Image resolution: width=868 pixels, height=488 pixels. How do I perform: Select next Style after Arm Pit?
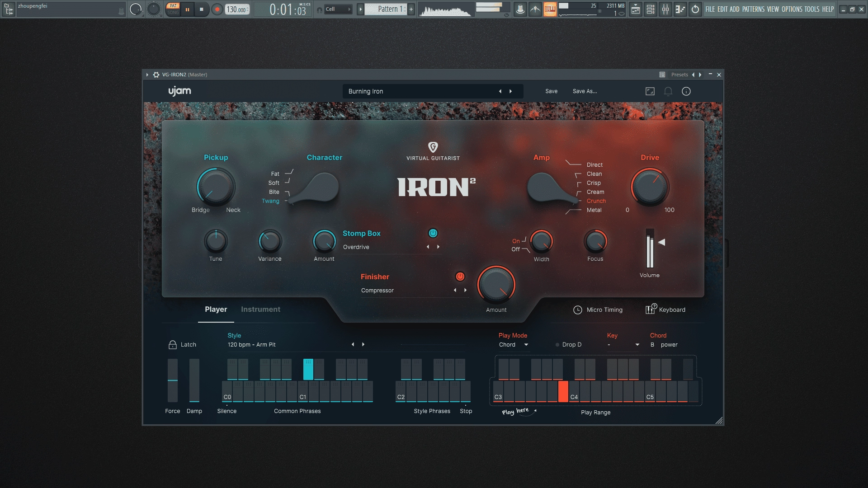click(363, 344)
